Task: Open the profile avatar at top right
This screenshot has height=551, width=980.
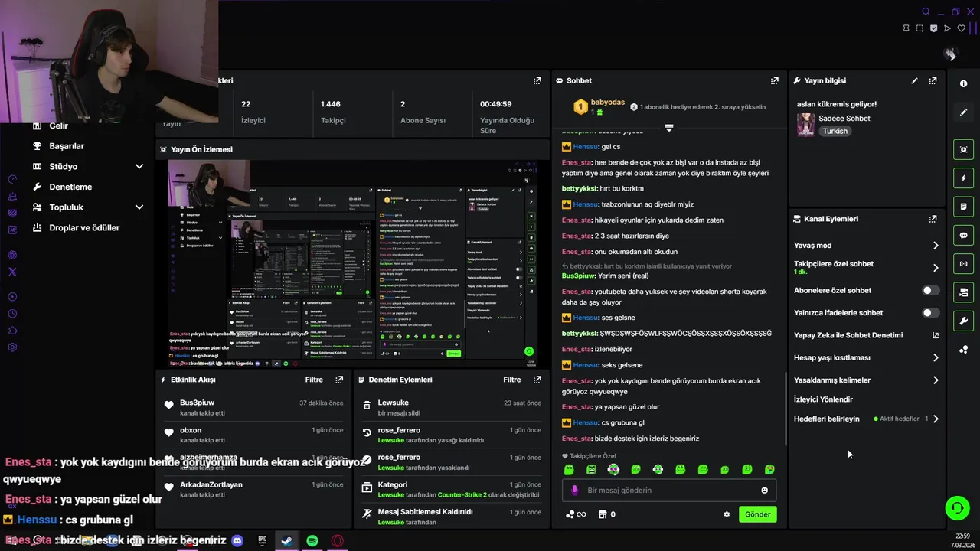Action: 950,54
